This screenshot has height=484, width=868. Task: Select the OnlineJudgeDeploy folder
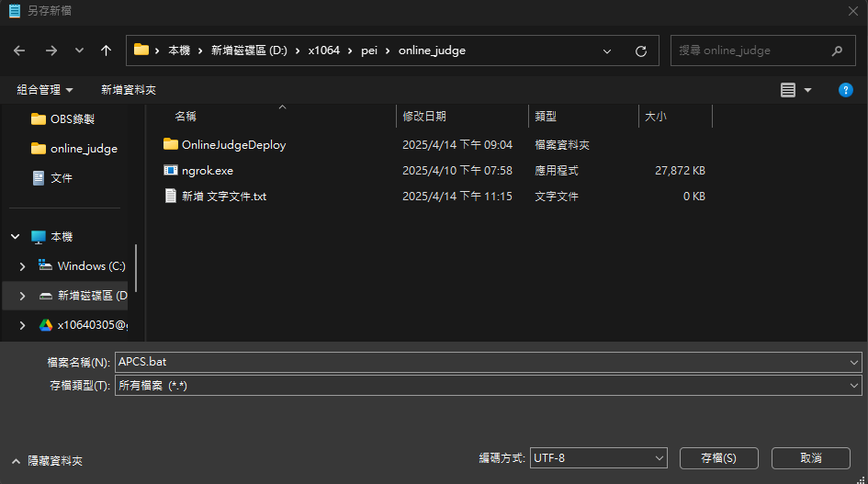[x=233, y=144]
